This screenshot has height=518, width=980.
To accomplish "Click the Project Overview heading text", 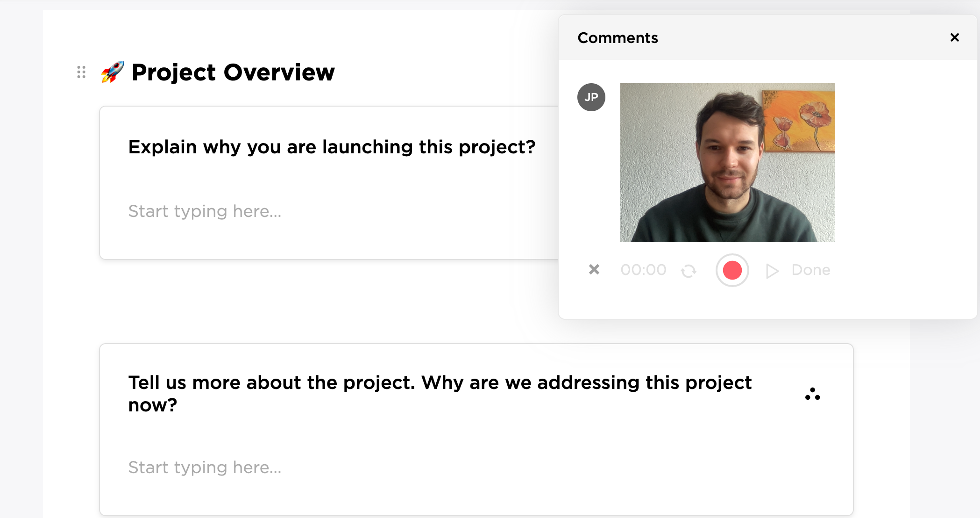I will coord(233,72).
